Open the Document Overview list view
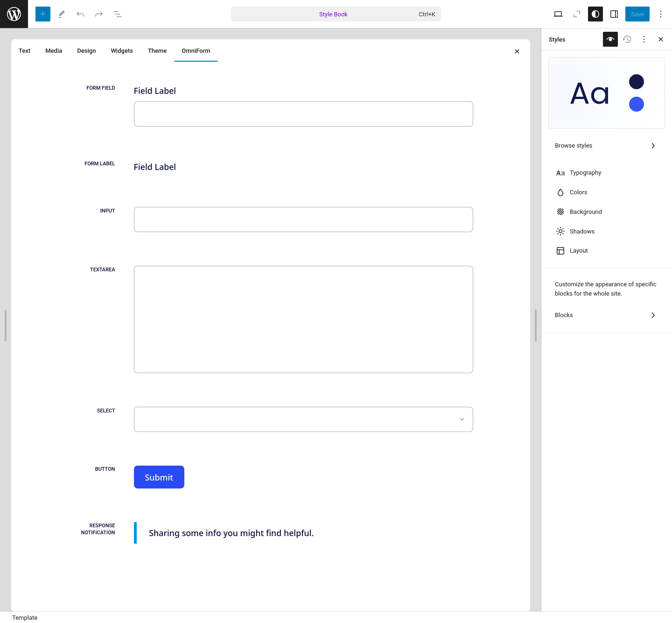The width and height of the screenshot is (672, 623). (x=118, y=14)
